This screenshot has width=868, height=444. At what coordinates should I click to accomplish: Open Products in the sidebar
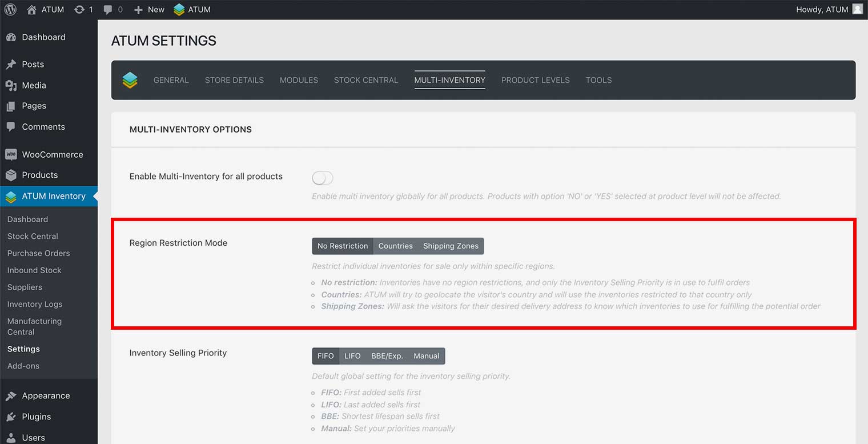click(39, 175)
